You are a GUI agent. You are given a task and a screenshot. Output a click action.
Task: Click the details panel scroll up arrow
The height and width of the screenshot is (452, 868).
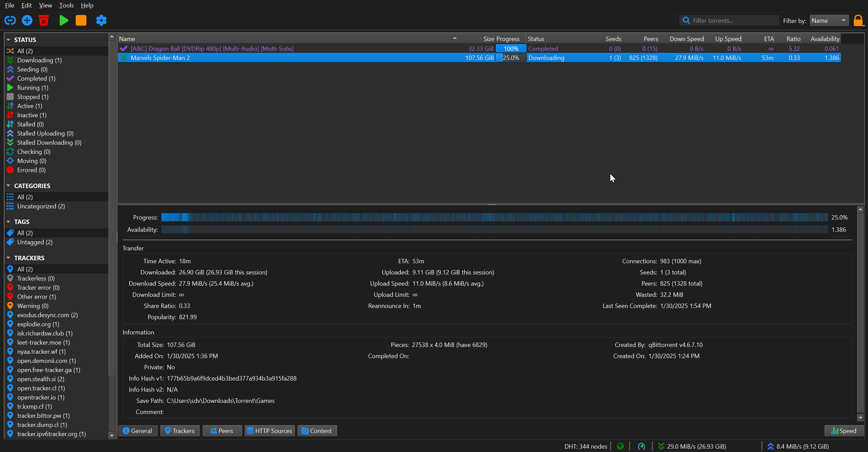pos(860,209)
